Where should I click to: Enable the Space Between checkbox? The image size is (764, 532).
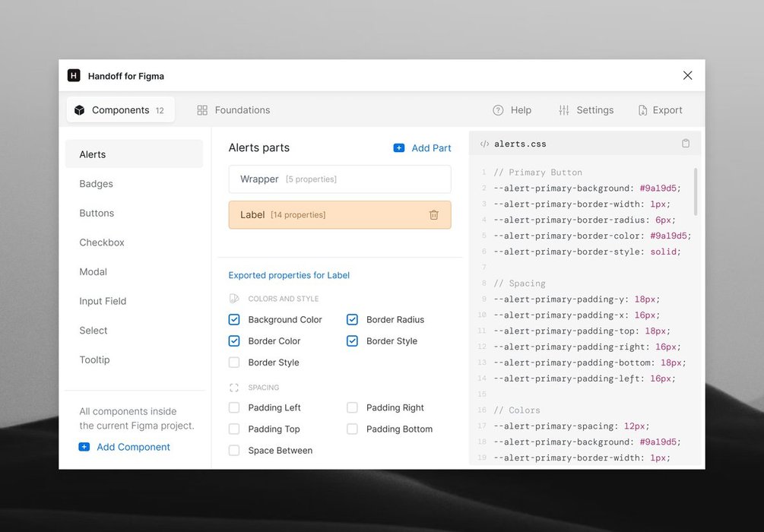234,450
